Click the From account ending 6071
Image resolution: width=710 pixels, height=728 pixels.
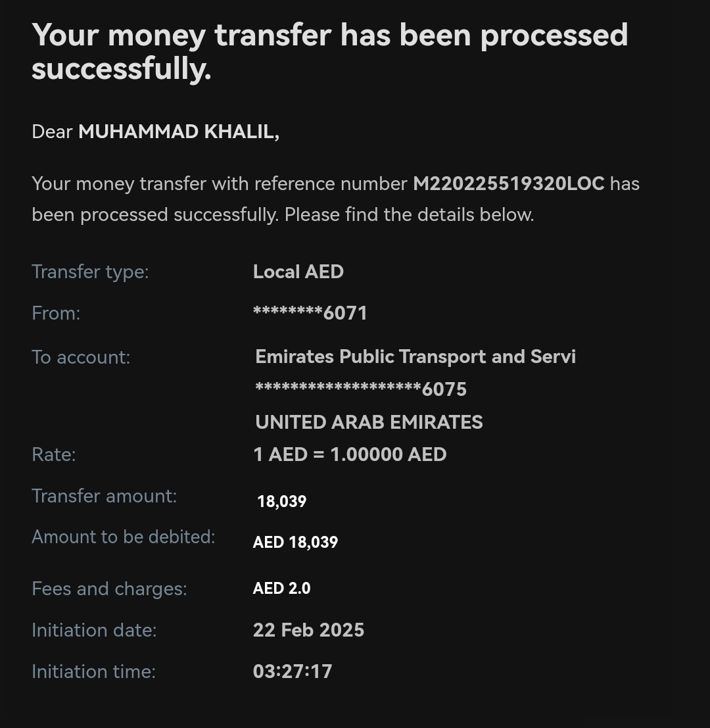coord(310,313)
